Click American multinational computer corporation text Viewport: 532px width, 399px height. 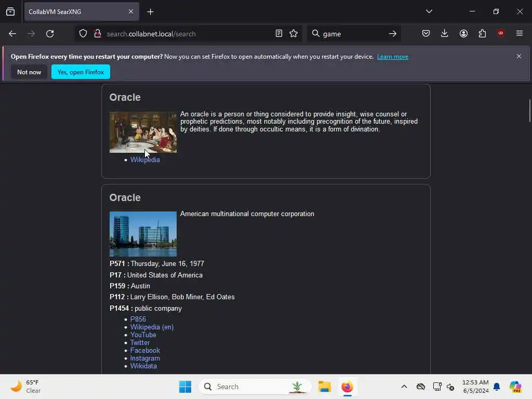247,214
